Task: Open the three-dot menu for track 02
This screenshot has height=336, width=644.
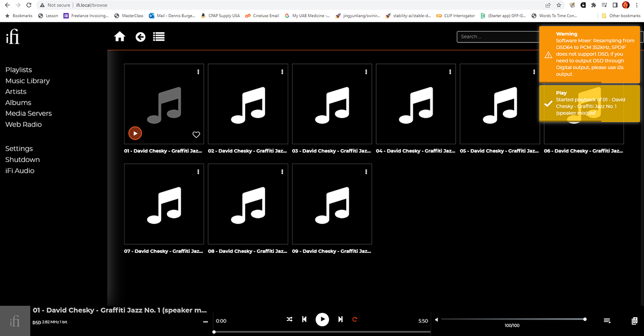Action: point(282,72)
